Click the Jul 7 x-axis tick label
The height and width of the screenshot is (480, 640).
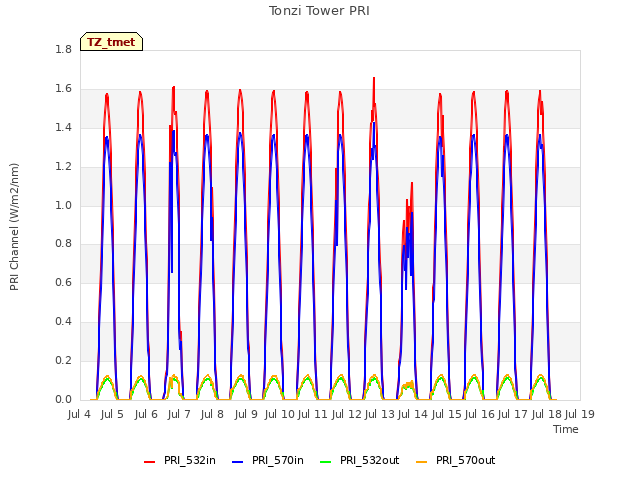pyautogui.click(x=179, y=414)
